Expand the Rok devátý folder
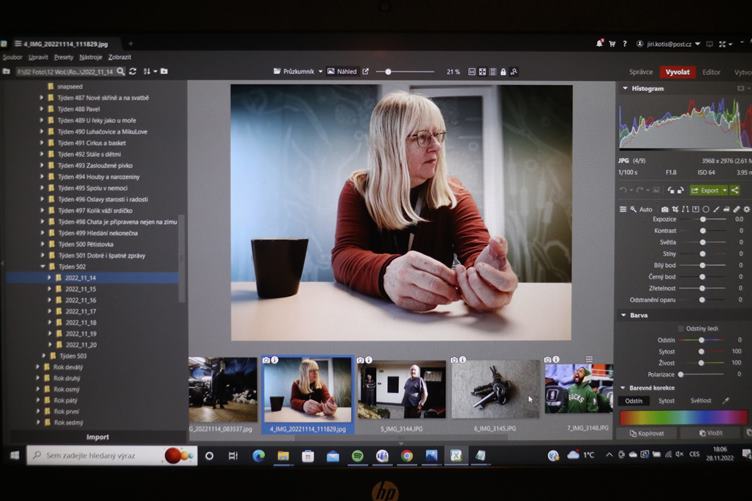 point(38,367)
